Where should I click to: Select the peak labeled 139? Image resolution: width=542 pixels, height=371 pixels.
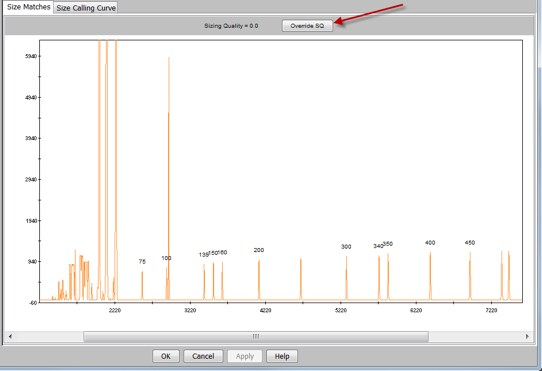204,282
